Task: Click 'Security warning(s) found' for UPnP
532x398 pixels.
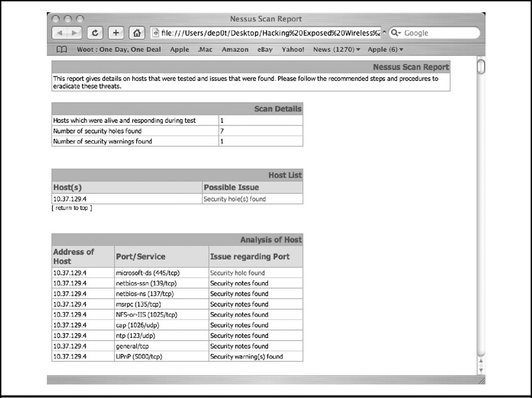Action: click(x=246, y=356)
